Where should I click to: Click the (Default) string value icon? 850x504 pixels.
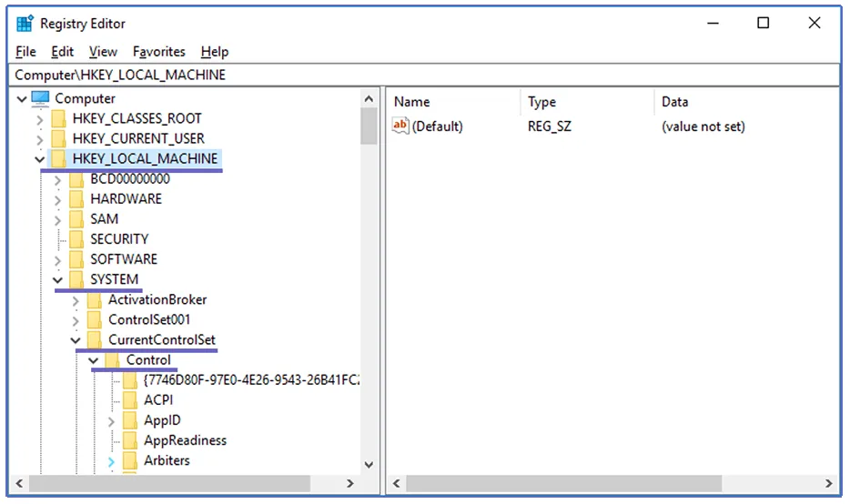pos(400,126)
